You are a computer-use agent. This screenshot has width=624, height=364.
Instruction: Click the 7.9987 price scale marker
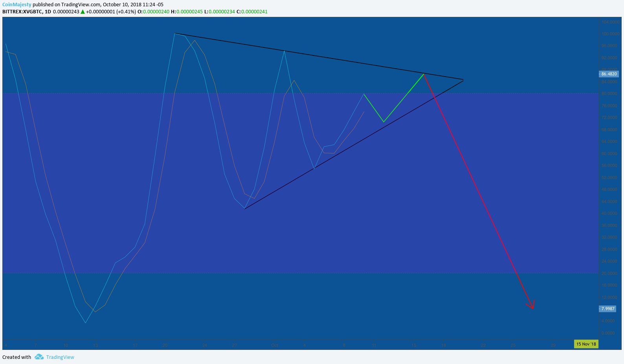607,309
